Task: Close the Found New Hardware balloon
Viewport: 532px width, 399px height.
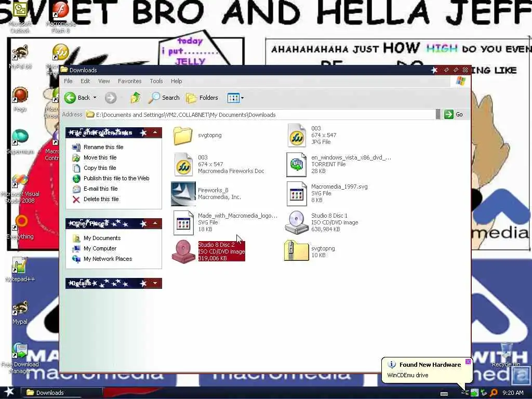Action: [468, 362]
